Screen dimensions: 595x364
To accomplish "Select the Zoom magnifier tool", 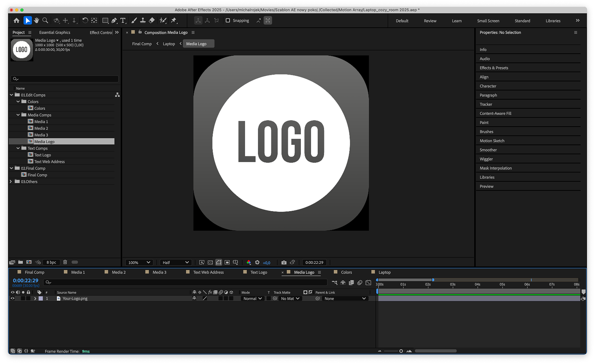I will coord(45,20).
